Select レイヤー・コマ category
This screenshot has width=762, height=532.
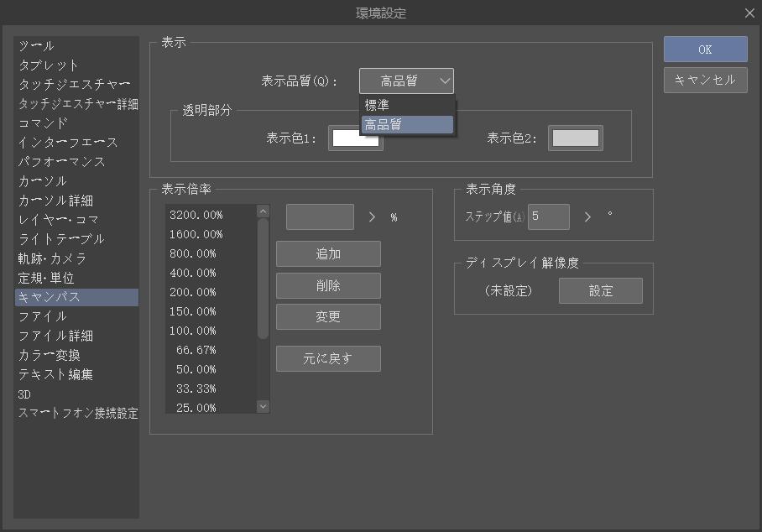point(76,220)
